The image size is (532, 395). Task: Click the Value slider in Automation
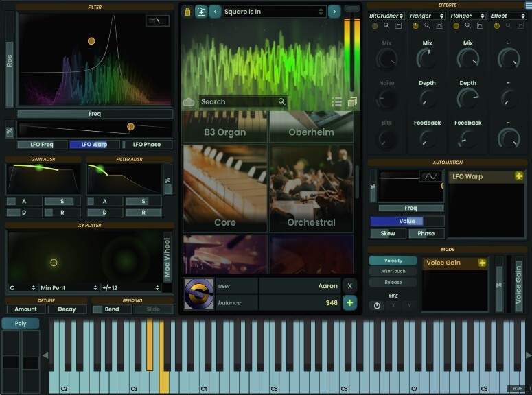pos(407,222)
